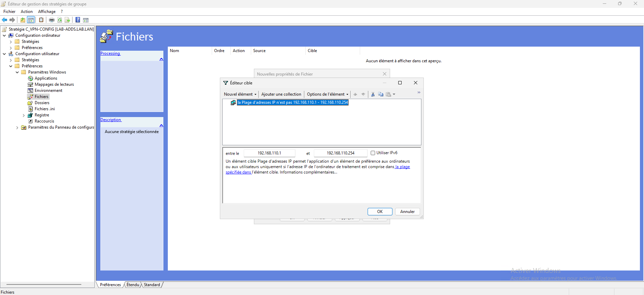Open the Affichage menu

pyautogui.click(x=47, y=12)
